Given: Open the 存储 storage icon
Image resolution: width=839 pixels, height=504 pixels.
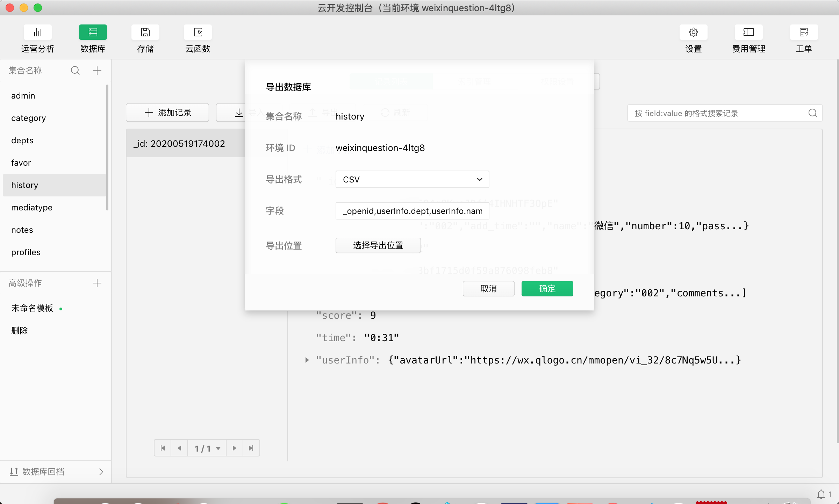Looking at the screenshot, I should pos(145,33).
